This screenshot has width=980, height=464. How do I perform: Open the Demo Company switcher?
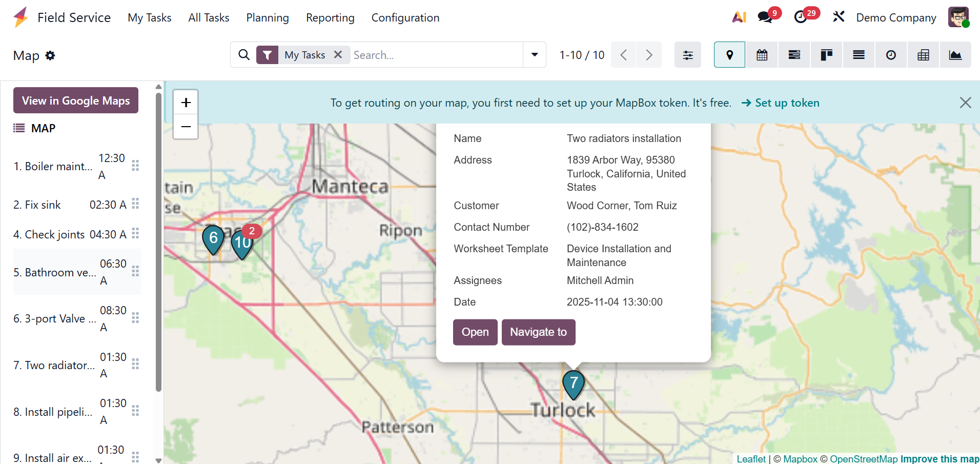(895, 17)
